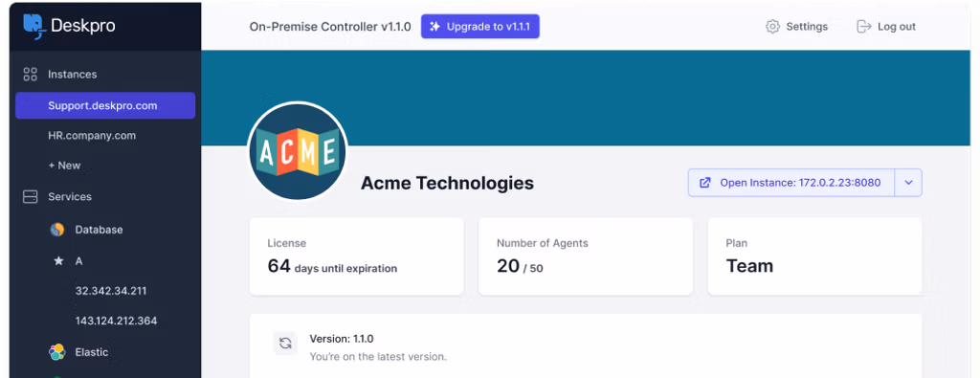Click the Instances grid icon
Viewport: 980px width, 378px height.
click(30, 75)
